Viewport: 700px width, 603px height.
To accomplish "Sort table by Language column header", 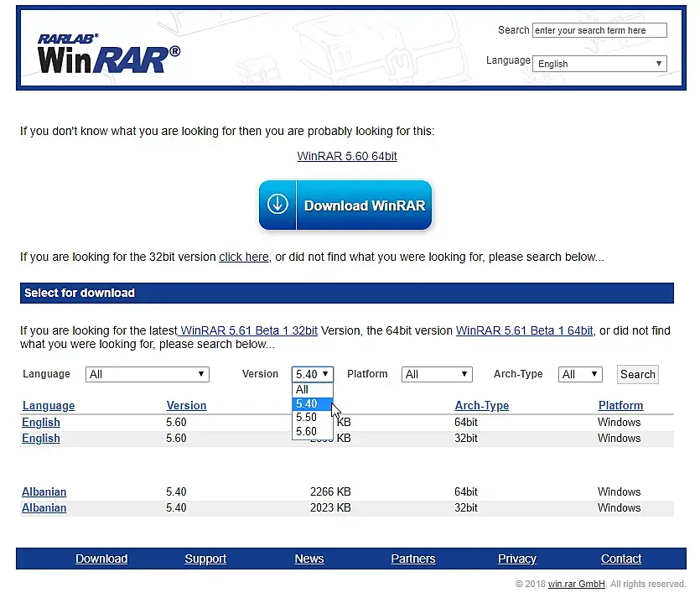I will click(x=49, y=406).
